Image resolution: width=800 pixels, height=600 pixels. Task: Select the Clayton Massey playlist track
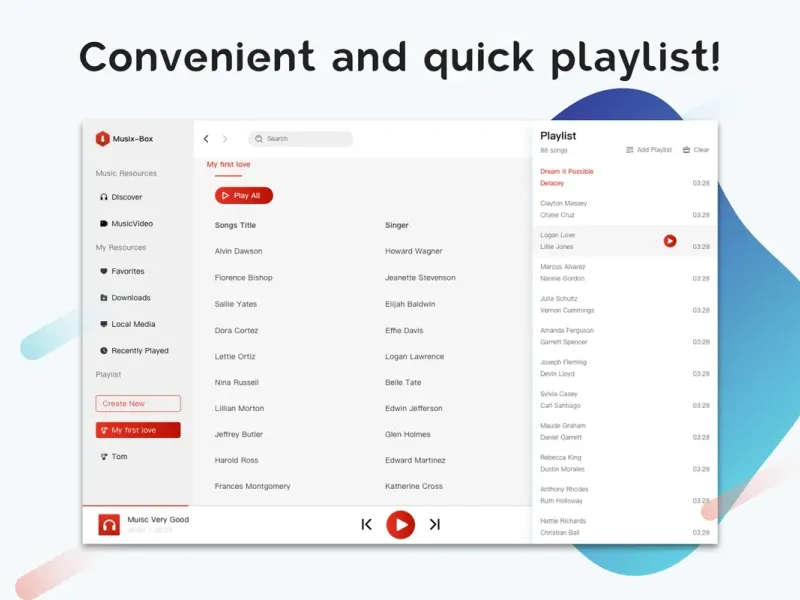[624, 209]
